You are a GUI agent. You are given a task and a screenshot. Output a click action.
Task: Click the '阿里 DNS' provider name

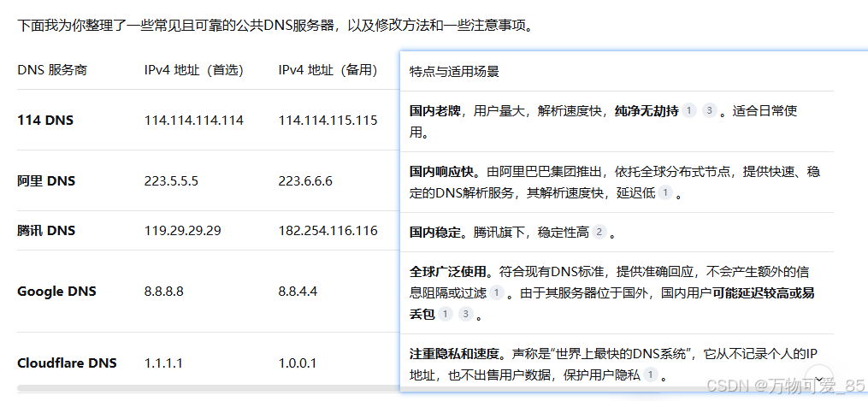(46, 181)
